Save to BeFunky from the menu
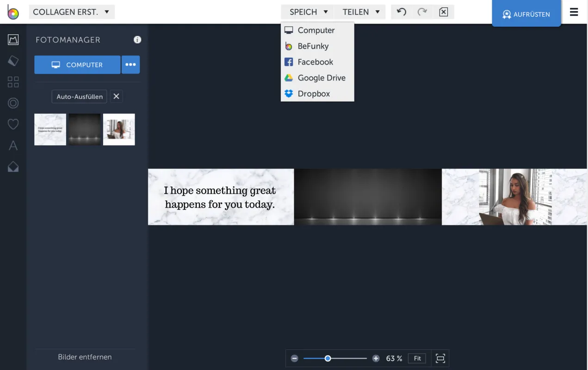 click(x=317, y=46)
